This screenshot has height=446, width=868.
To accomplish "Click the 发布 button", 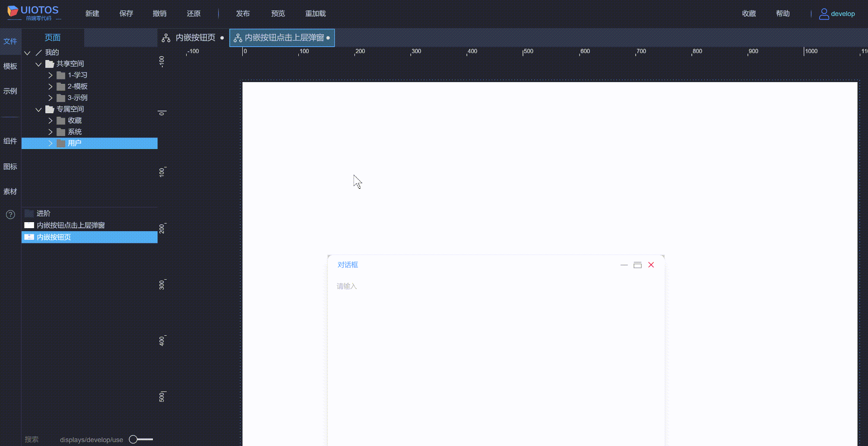I will coord(243,13).
